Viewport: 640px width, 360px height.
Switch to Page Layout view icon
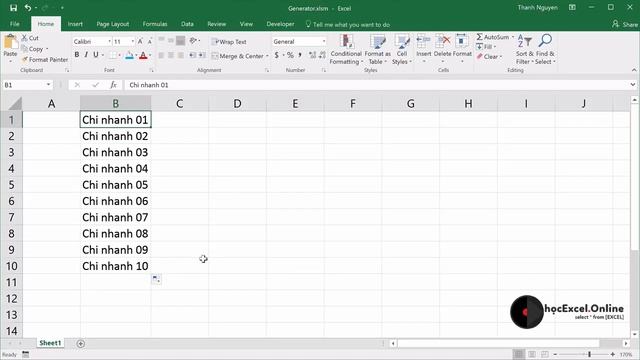tap(532, 354)
